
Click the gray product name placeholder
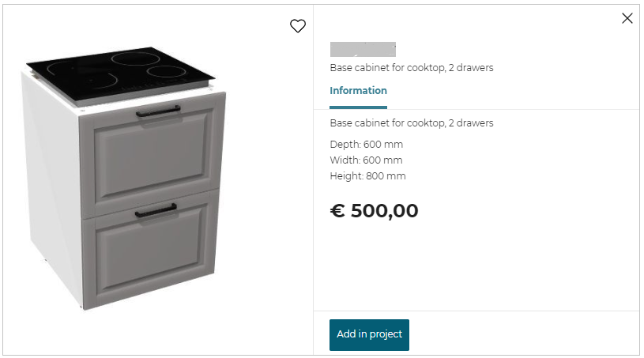[363, 49]
